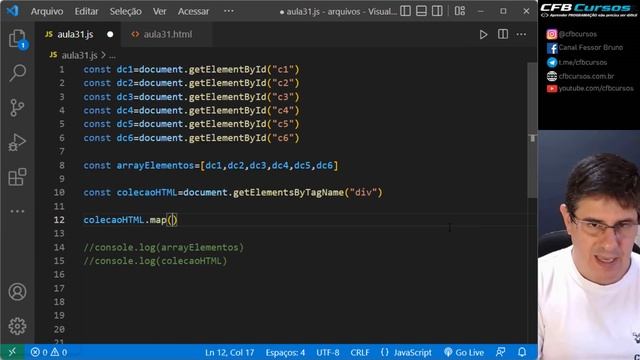640x360 pixels.
Task: Open remote window indicator in status bar
Action: click(x=12, y=352)
